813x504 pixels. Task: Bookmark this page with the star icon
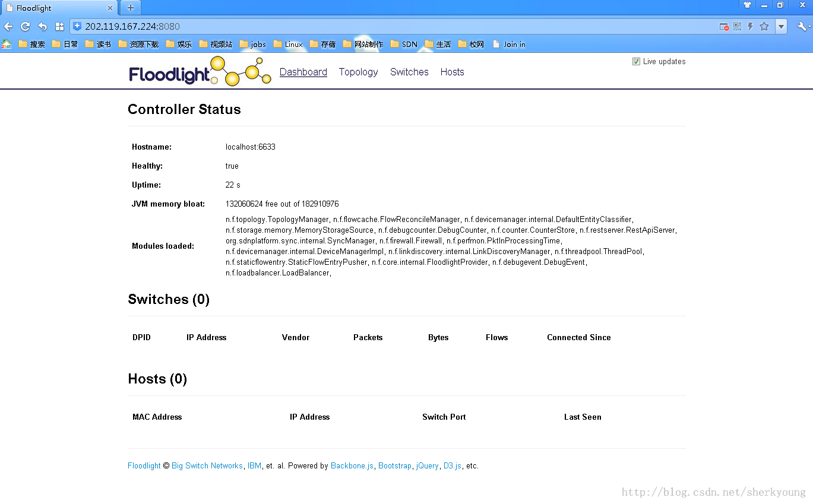tap(764, 27)
